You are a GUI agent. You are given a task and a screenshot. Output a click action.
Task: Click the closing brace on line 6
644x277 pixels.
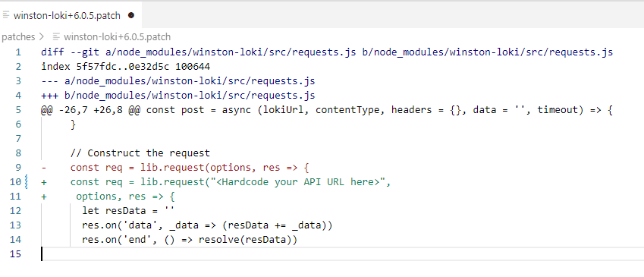(74, 124)
